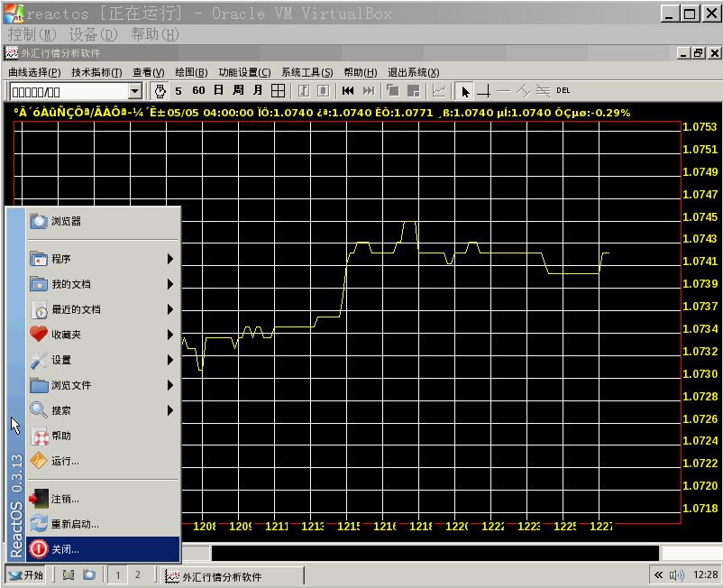Click the overlapping windows icon

coord(393,91)
